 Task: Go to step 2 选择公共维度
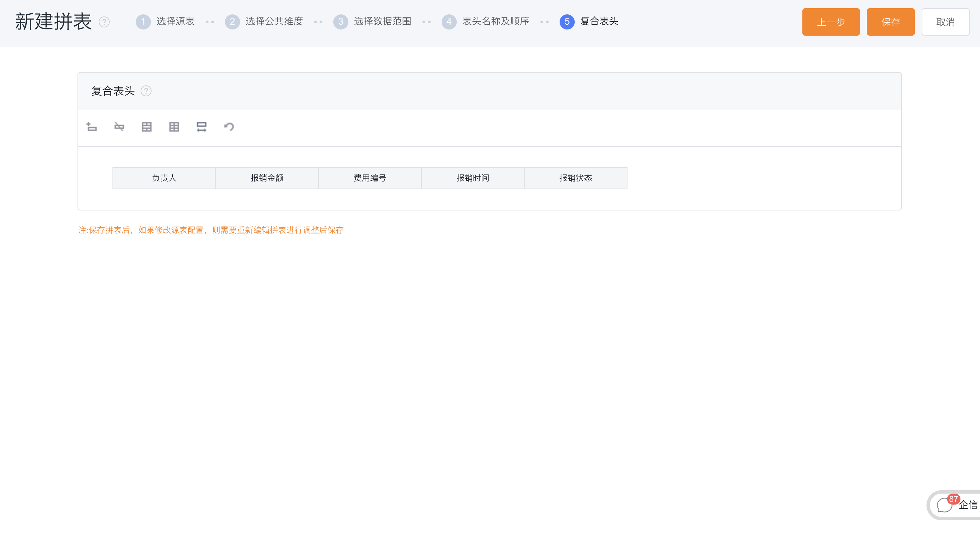[264, 22]
